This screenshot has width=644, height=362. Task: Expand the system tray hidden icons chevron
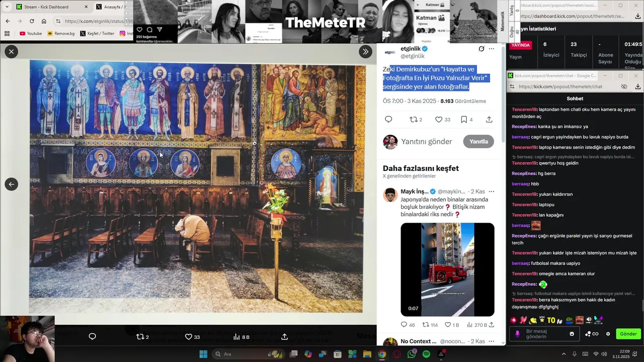coord(563,354)
